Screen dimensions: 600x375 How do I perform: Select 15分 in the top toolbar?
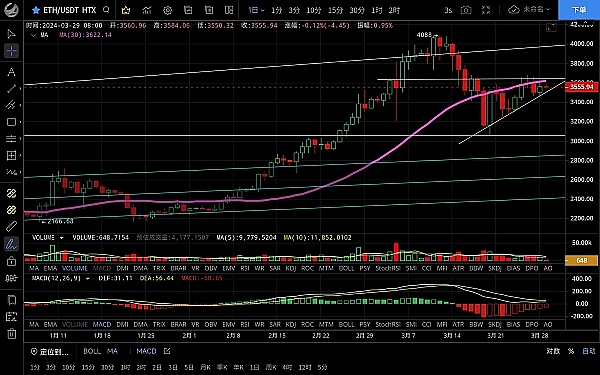335,10
